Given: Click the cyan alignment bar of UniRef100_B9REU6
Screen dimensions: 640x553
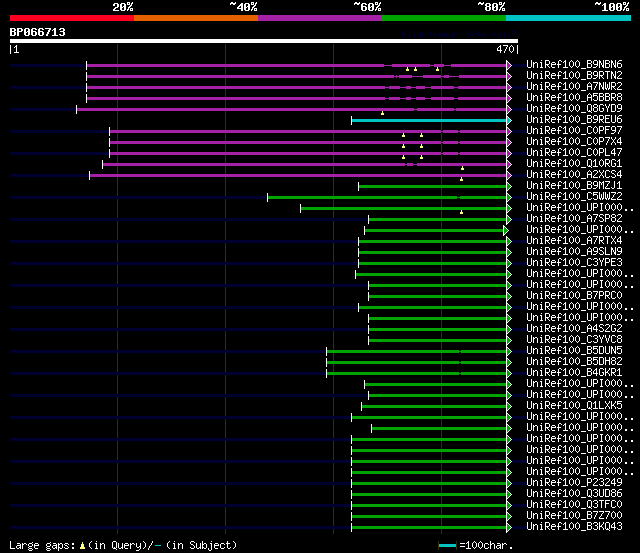Looking at the screenshot, I should tap(429, 120).
